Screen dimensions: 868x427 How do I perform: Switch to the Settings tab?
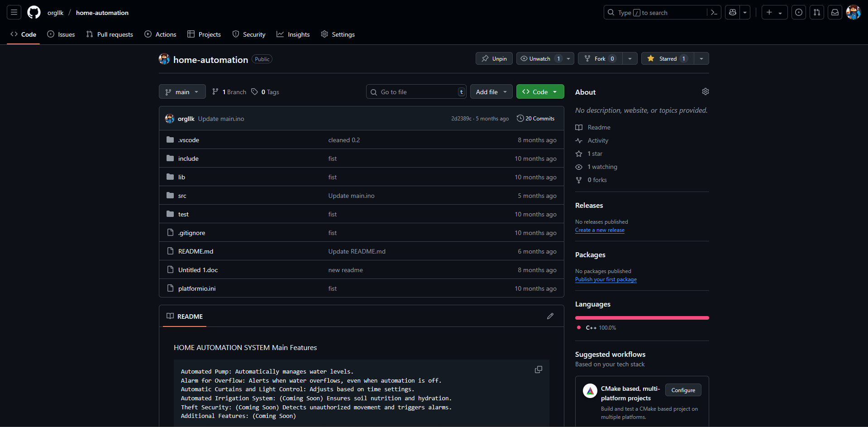(338, 34)
